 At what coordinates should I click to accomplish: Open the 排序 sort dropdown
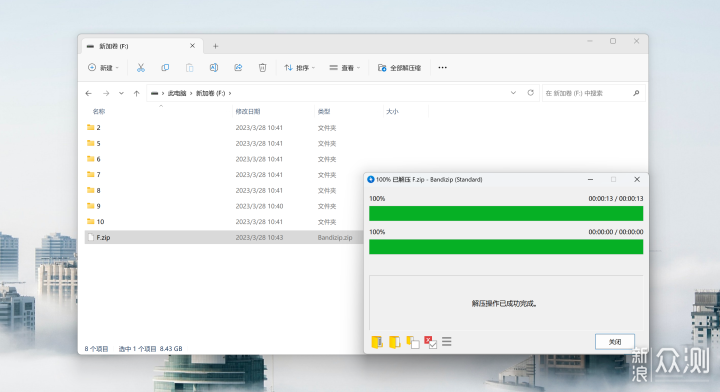tap(299, 67)
